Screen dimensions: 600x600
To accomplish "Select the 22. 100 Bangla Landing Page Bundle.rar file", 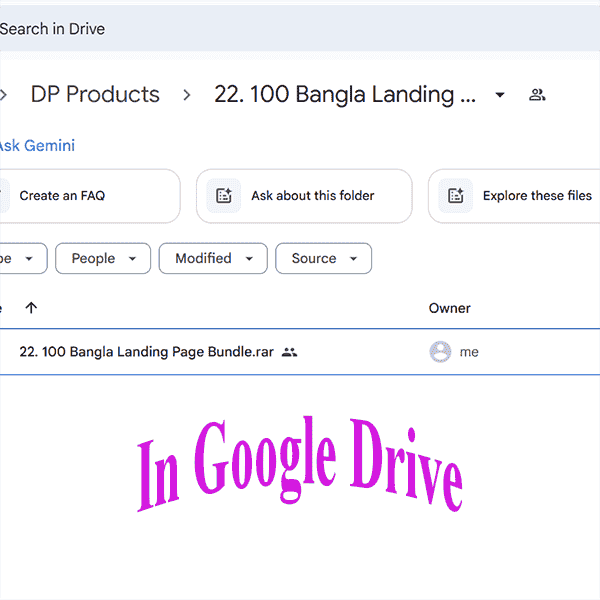I will pyautogui.click(x=300, y=352).
